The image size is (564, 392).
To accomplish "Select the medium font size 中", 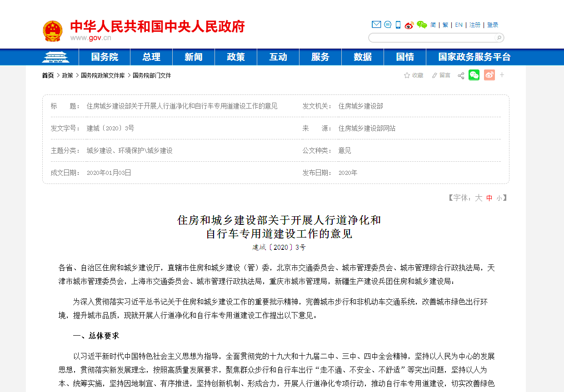I will 489,198.
